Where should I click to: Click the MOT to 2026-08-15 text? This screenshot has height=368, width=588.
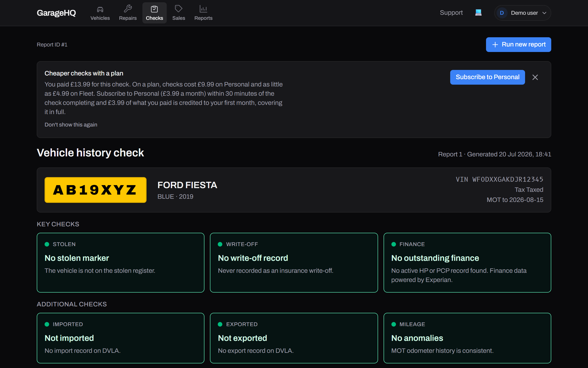515,200
